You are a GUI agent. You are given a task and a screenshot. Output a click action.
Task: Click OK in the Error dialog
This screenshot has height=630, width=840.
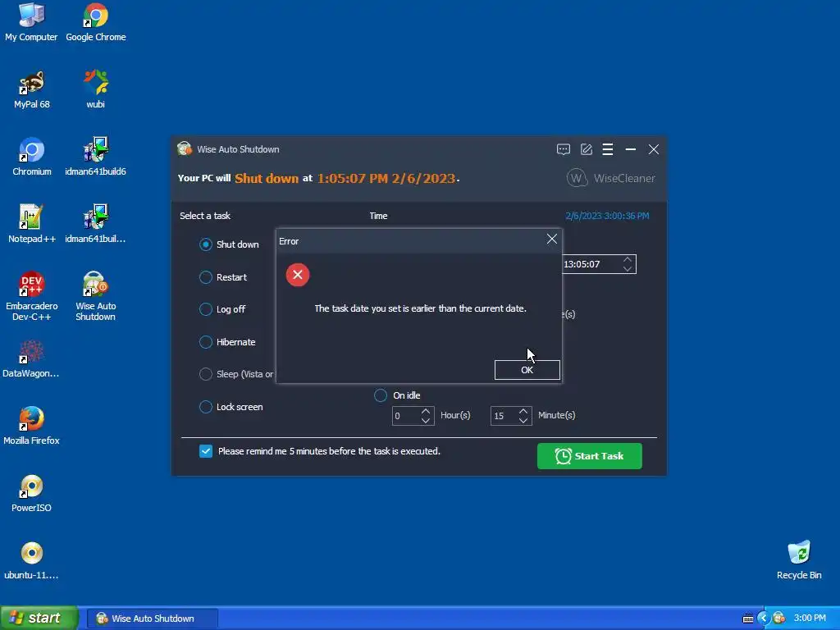click(527, 370)
